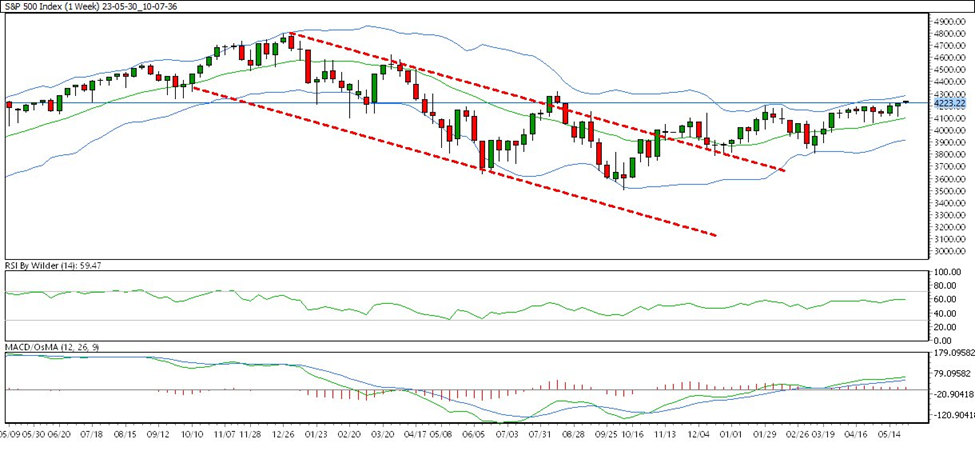Click the 12/04 date label
This screenshot has height=455, width=975.
[699, 432]
